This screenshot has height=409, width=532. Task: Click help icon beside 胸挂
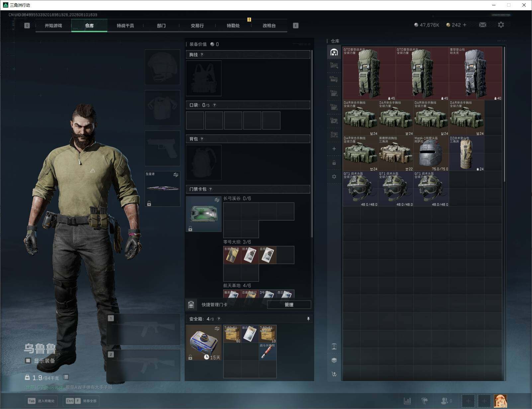(x=202, y=55)
